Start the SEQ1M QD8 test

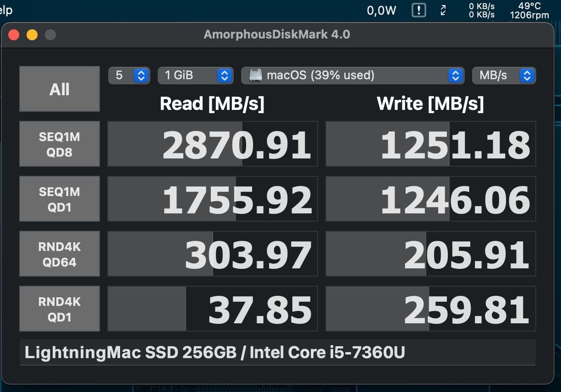tap(60, 144)
